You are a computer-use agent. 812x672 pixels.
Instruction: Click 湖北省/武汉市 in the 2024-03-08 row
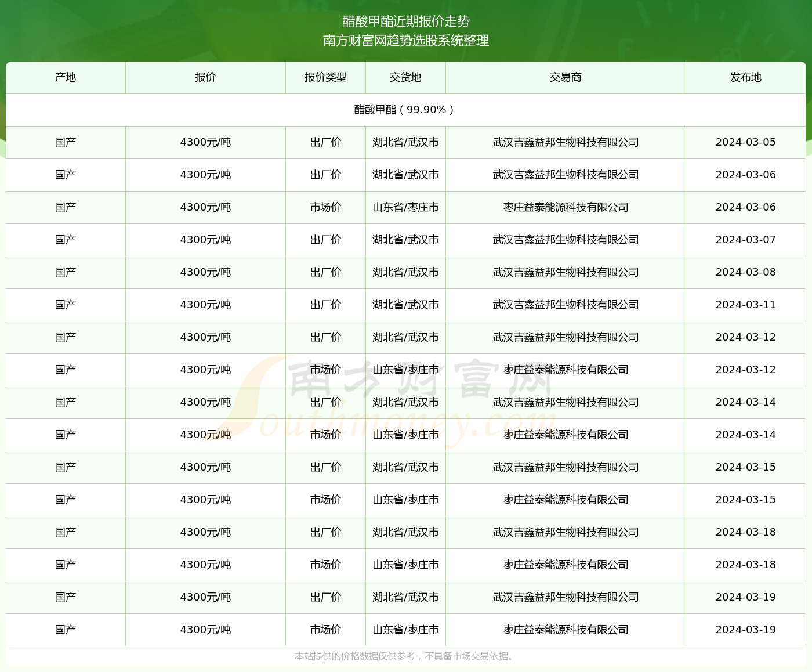coord(405,272)
